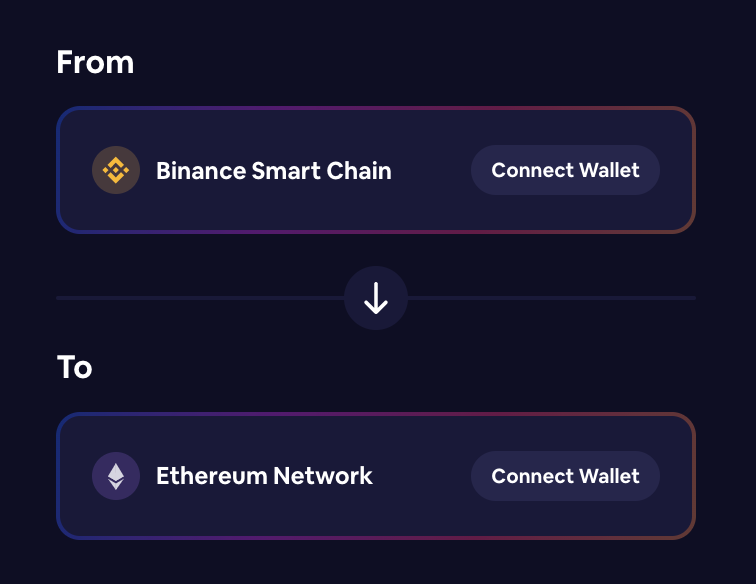Click the divider line right of the arrow
This screenshot has width=756, height=584.
(x=550, y=298)
